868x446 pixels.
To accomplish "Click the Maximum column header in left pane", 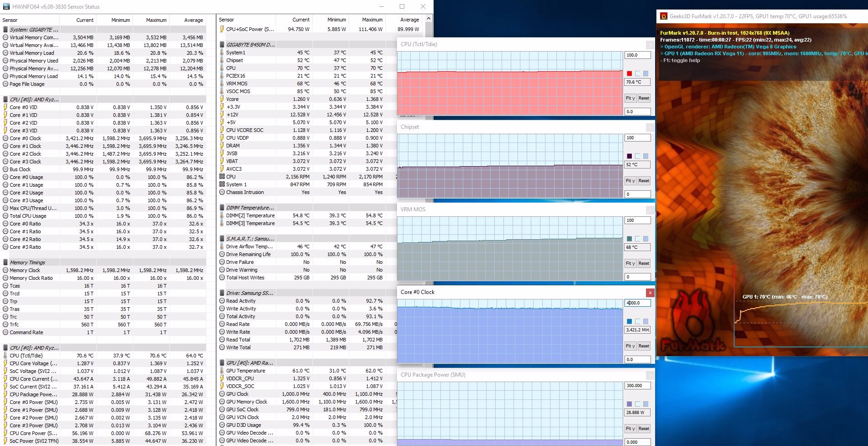I will 156,20.
